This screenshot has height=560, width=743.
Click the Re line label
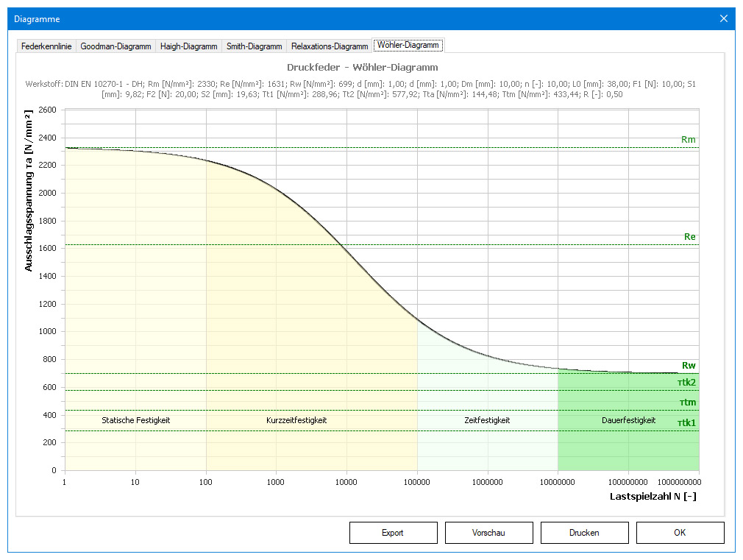689,237
